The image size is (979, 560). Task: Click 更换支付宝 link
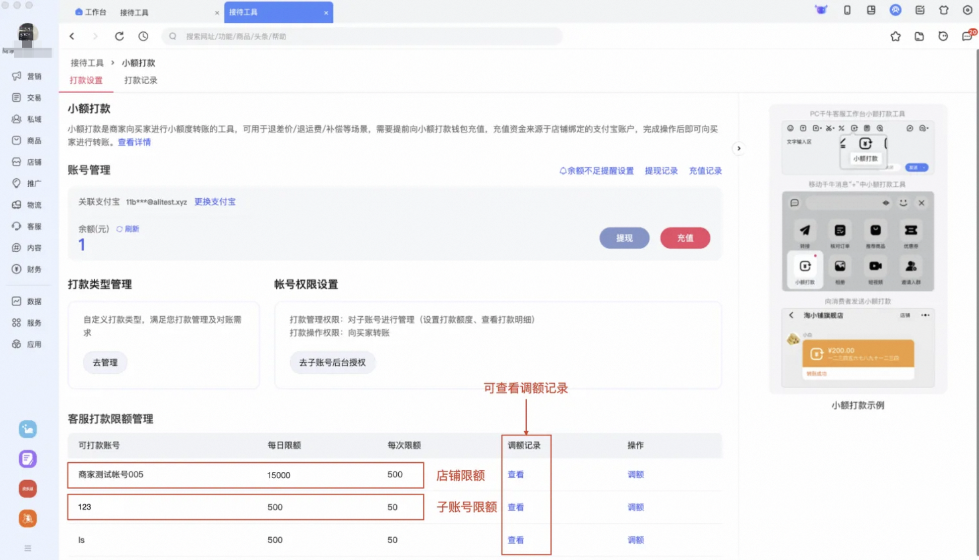tap(215, 202)
